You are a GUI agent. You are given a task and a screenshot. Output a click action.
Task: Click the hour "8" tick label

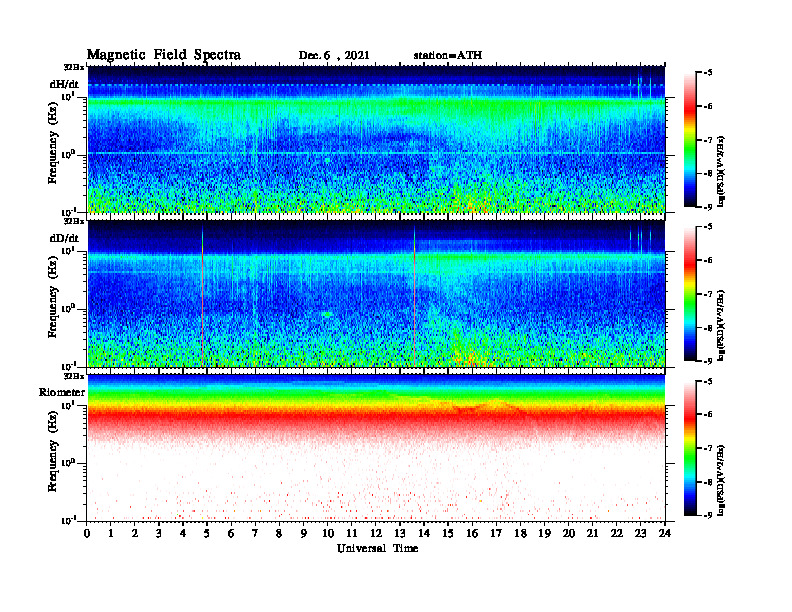[x=279, y=534]
